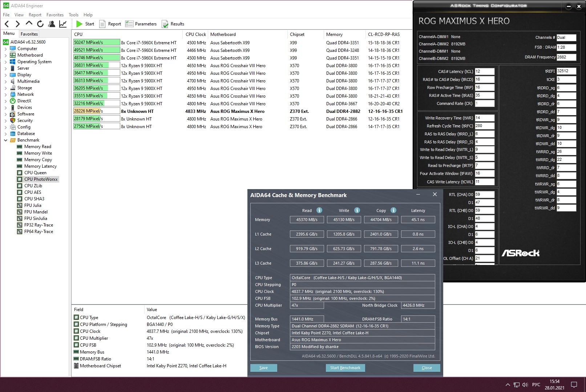Image resolution: width=586 pixels, height=392 pixels.
Task: Open the Favorites menu
Action: point(55,15)
